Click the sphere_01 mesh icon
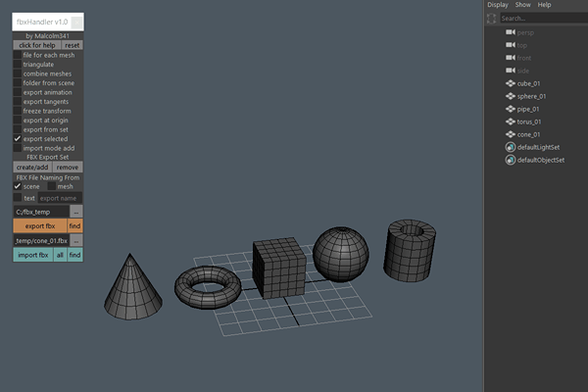Screen dimensions: 588x392 click(510, 96)
